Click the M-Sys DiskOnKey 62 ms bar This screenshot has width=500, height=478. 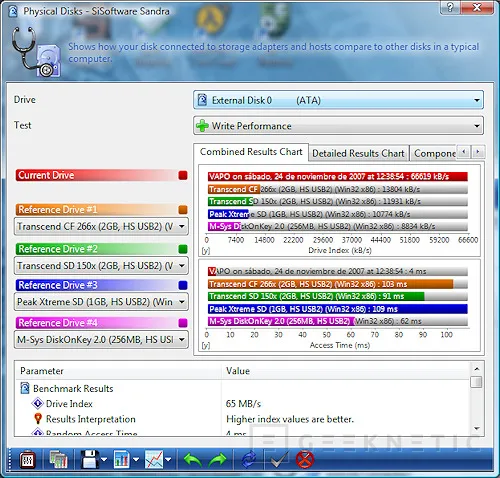coord(338,321)
